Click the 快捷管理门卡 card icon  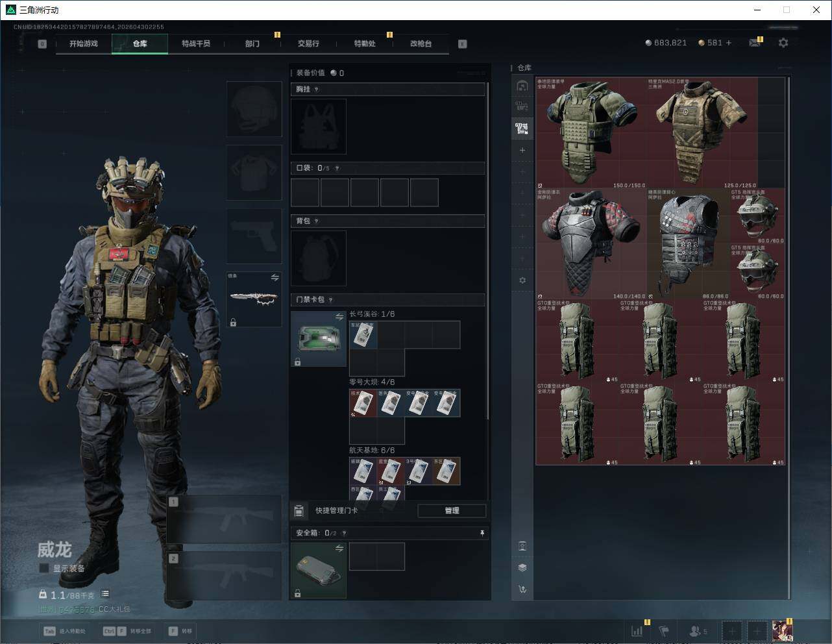point(299,511)
